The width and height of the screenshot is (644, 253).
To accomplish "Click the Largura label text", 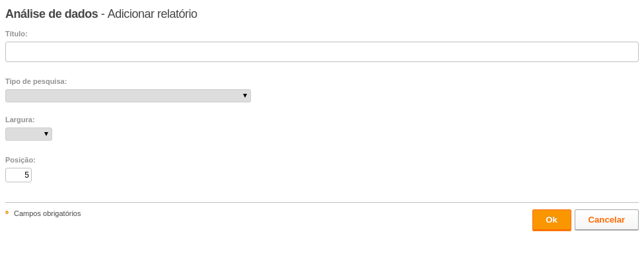I will point(20,120).
